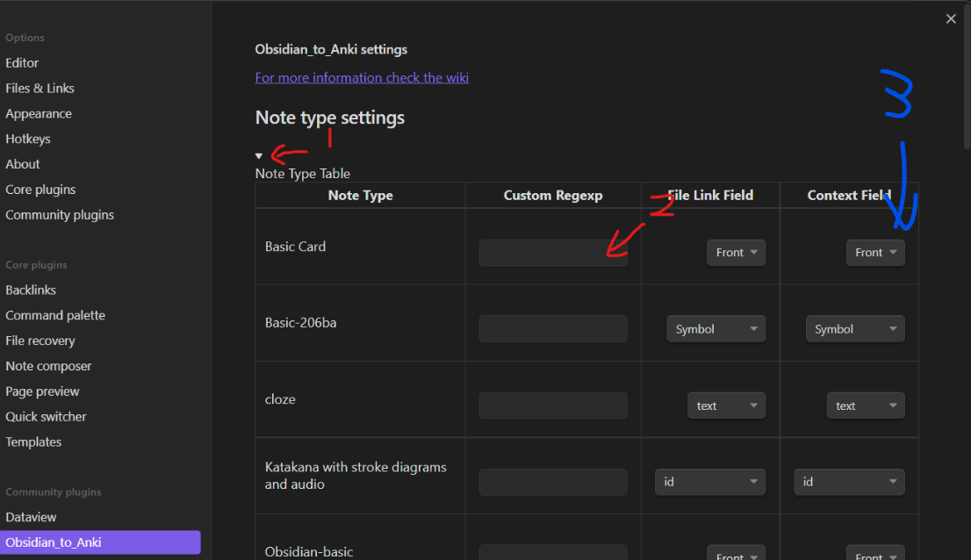Screen dimensions: 971x560
Task: Click the 'Note type settings' heading
Action: [x=329, y=118]
